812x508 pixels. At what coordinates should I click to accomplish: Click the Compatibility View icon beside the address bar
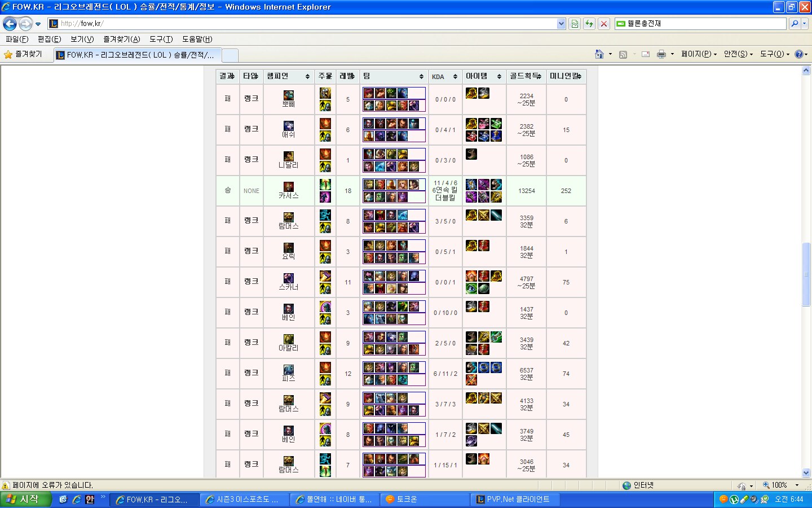(x=575, y=24)
